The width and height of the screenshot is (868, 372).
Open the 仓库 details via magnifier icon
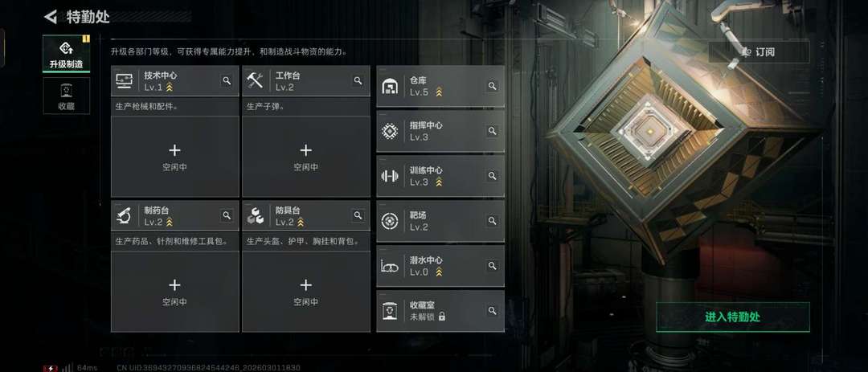(492, 86)
